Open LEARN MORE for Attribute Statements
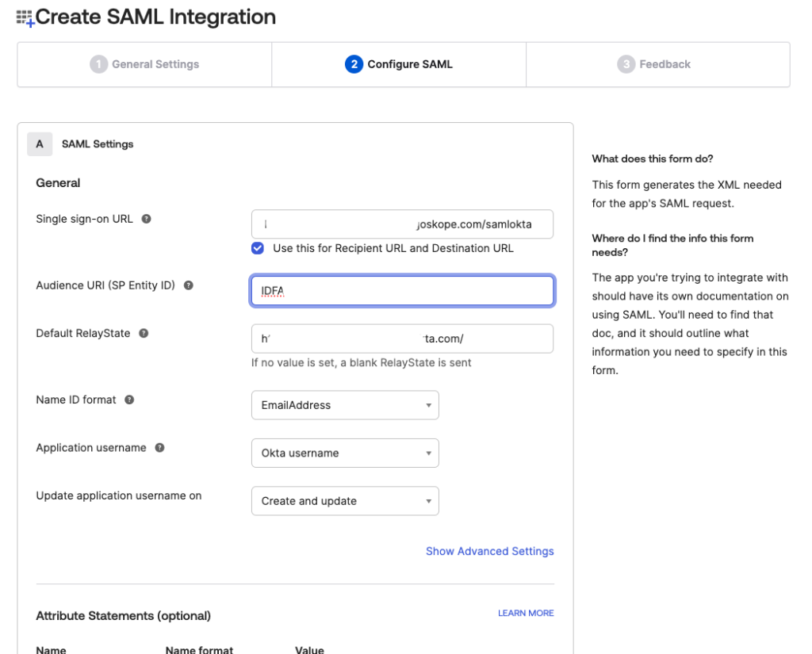The image size is (812, 654). (526, 613)
